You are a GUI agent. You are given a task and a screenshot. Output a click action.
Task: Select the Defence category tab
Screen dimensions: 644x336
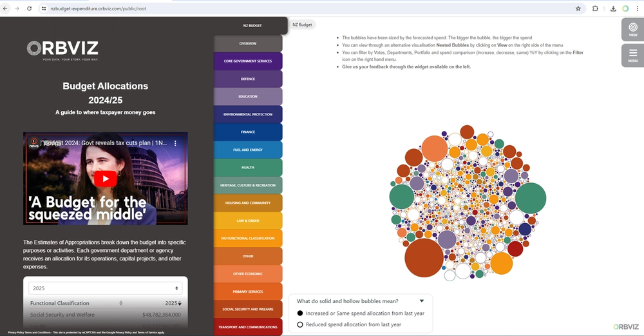coord(248,79)
